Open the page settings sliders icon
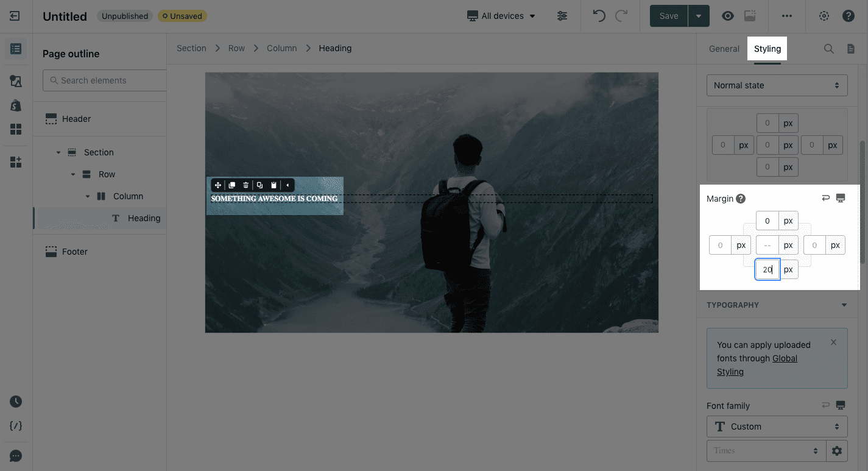Viewport: 868px width, 471px height. pyautogui.click(x=562, y=16)
